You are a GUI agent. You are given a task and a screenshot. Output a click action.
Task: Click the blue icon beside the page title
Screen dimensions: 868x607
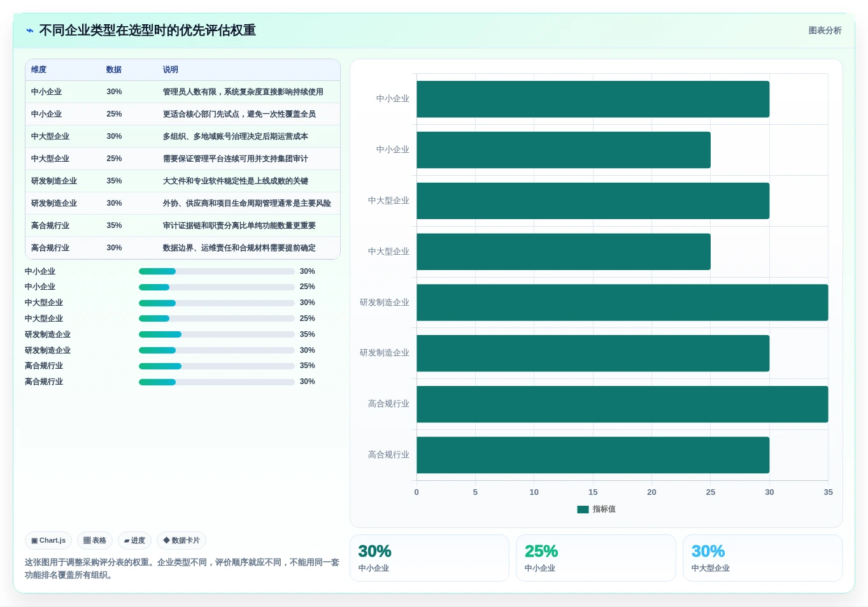pos(30,31)
